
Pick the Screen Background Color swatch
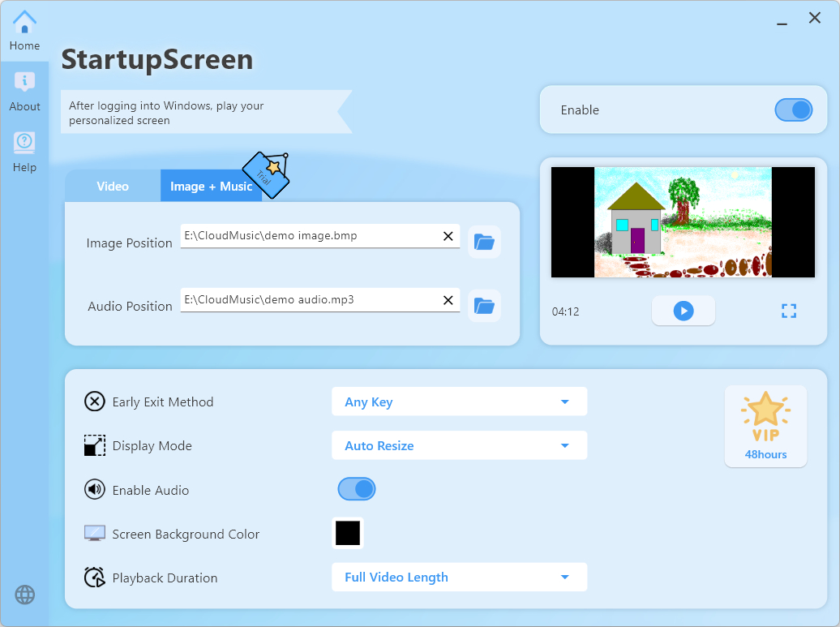tap(348, 533)
